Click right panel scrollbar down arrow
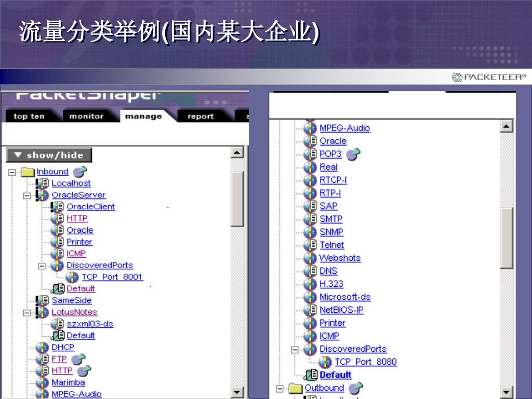The height and width of the screenshot is (399, 532). [x=507, y=392]
